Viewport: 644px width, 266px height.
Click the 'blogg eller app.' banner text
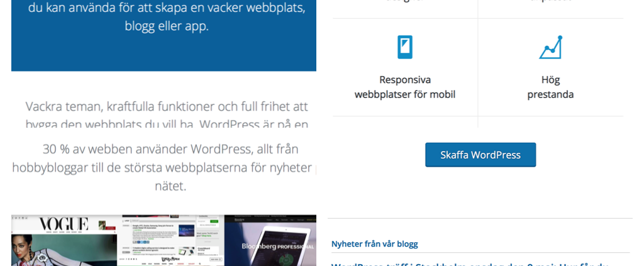tap(167, 26)
